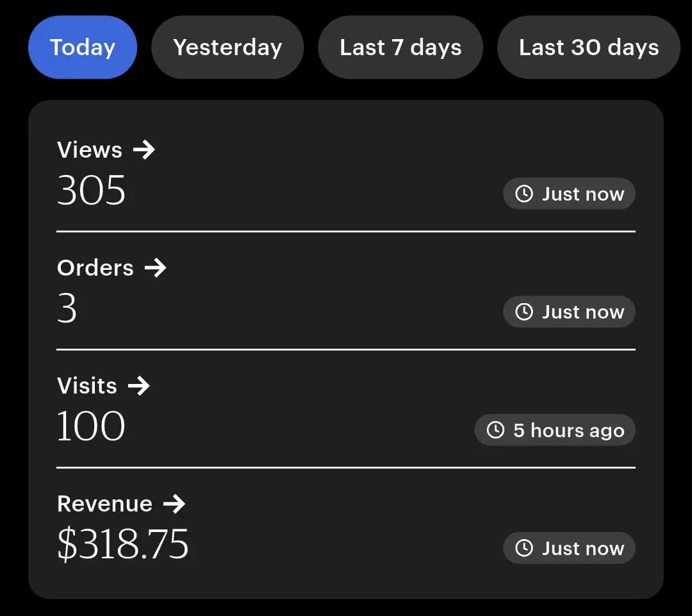Show stats for Last 30 days
The image size is (692, 616).
[x=589, y=47]
